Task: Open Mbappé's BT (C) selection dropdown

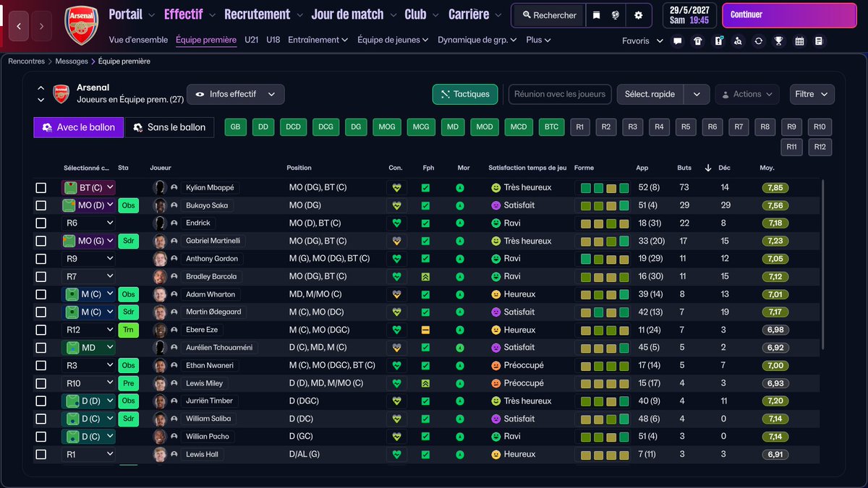Action: [88, 187]
